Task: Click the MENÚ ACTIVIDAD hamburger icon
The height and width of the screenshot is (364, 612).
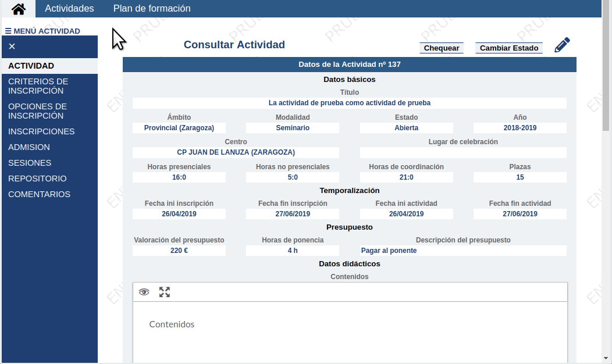Action: [x=8, y=31]
